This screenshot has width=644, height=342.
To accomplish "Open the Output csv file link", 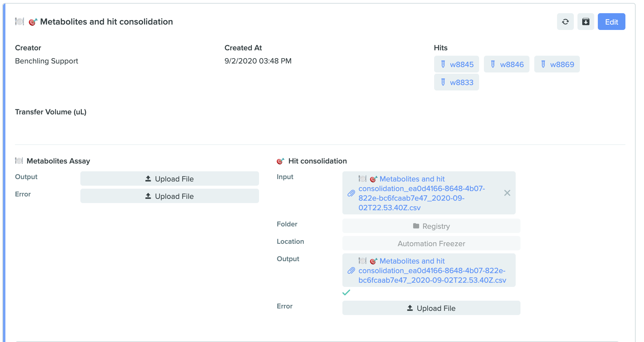I will (x=432, y=270).
